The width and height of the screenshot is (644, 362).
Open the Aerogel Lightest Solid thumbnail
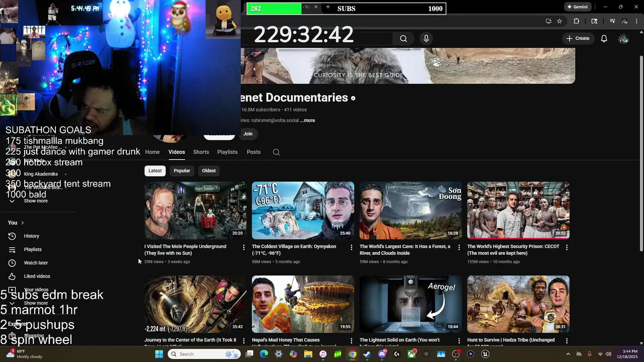[411, 304]
